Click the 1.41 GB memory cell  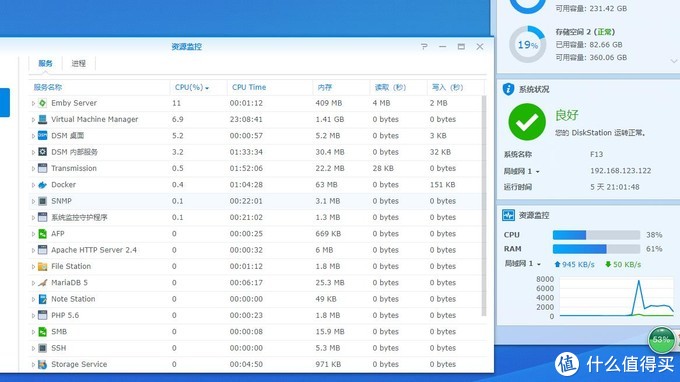coord(330,119)
